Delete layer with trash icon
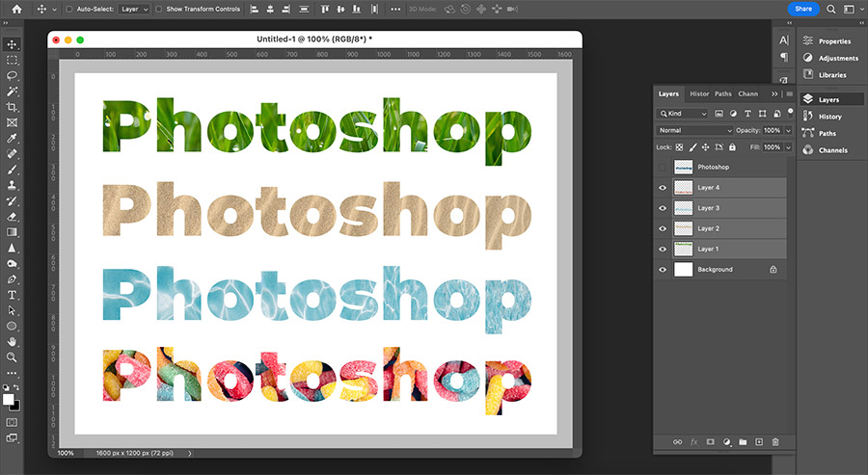Screen dimensions: 868x475 (775, 442)
